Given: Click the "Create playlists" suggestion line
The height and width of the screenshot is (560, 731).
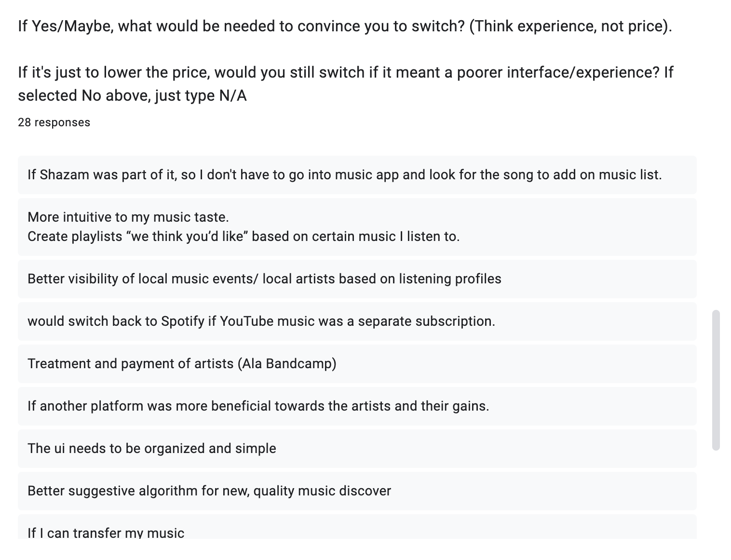Looking at the screenshot, I should click(x=243, y=236).
